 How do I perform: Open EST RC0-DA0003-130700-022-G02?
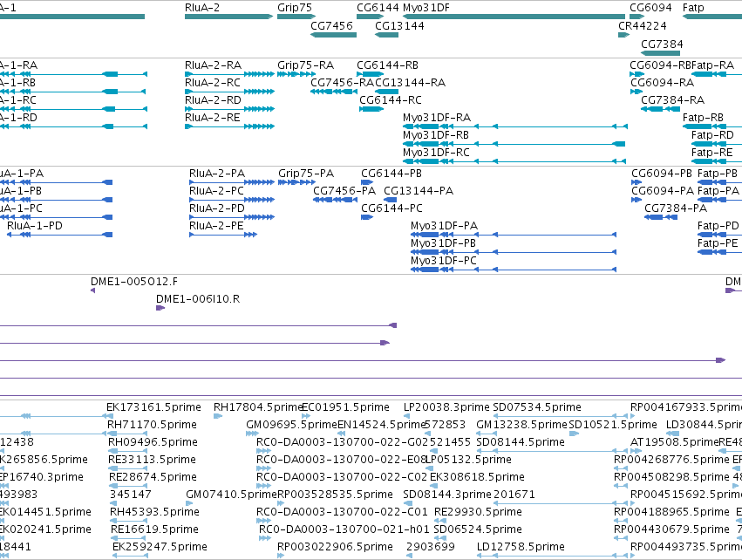point(342,442)
